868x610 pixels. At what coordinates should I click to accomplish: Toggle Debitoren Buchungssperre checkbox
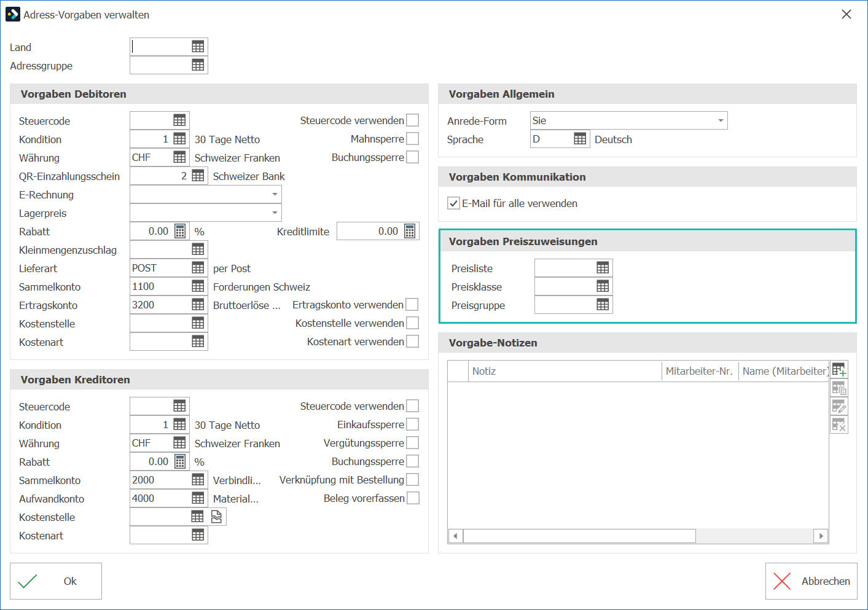click(413, 157)
